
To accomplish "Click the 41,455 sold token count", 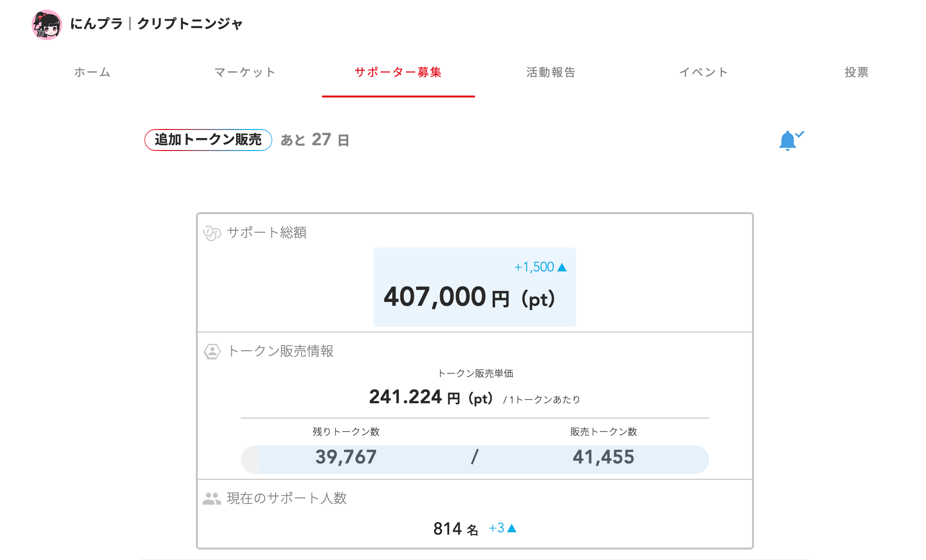I will click(x=603, y=457).
